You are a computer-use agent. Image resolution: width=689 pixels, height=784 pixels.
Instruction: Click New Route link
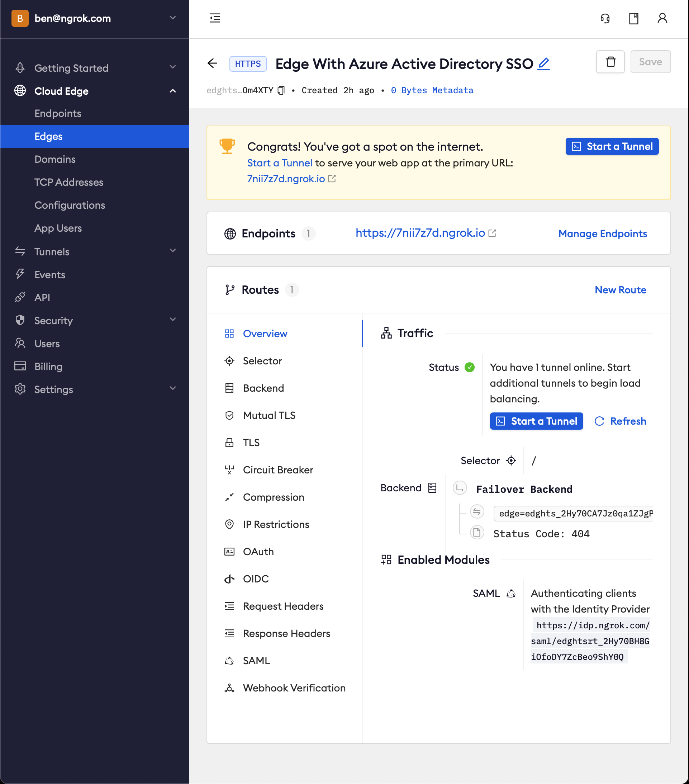(621, 289)
